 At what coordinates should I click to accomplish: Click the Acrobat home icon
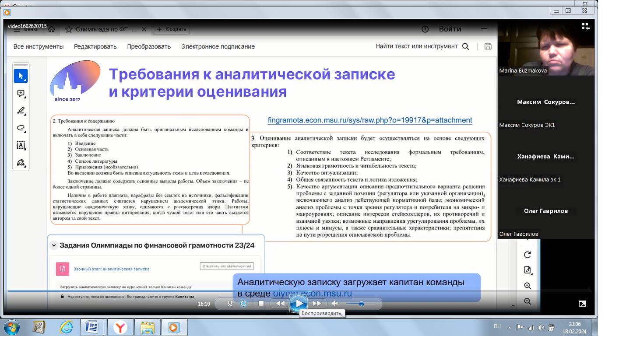(52, 29)
